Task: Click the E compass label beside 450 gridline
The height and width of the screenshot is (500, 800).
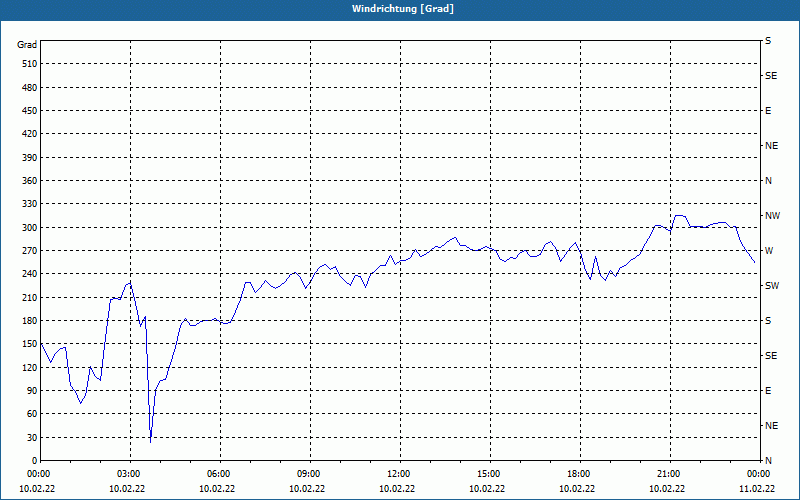Action: click(x=768, y=111)
